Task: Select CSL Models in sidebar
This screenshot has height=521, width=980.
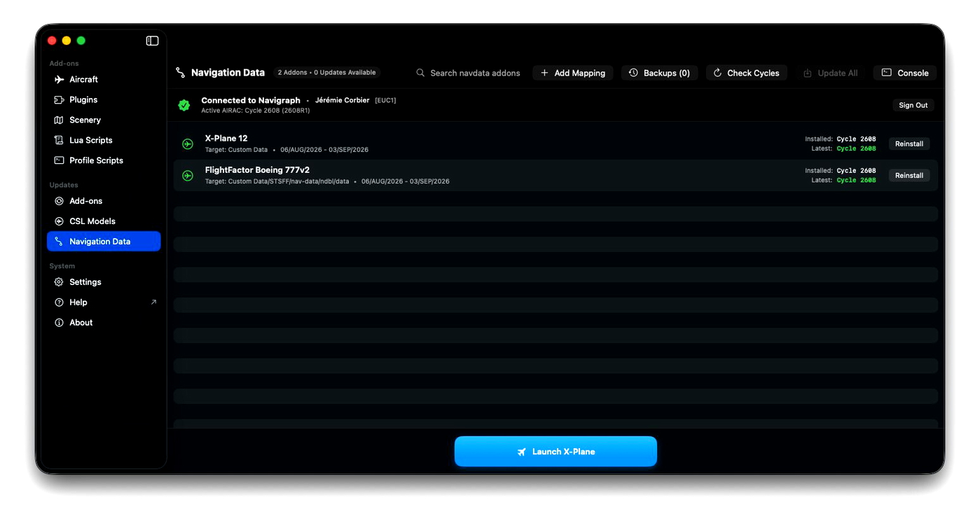Action: click(x=104, y=221)
